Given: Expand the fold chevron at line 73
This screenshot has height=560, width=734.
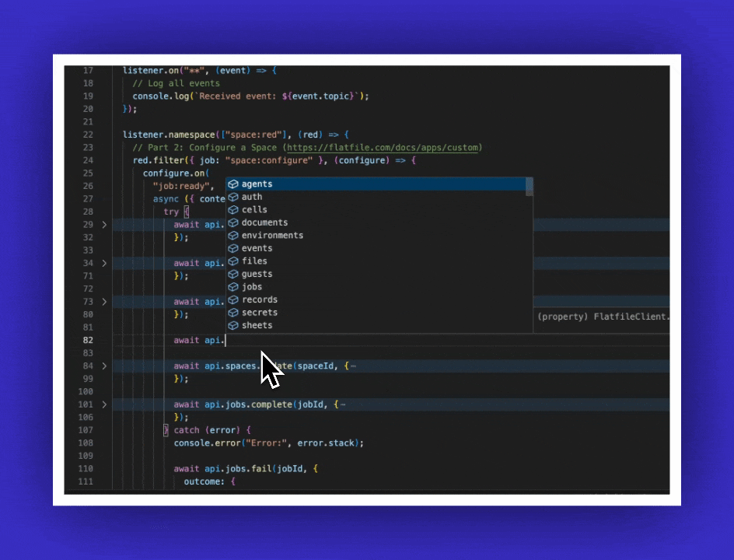Looking at the screenshot, I should coord(105,301).
